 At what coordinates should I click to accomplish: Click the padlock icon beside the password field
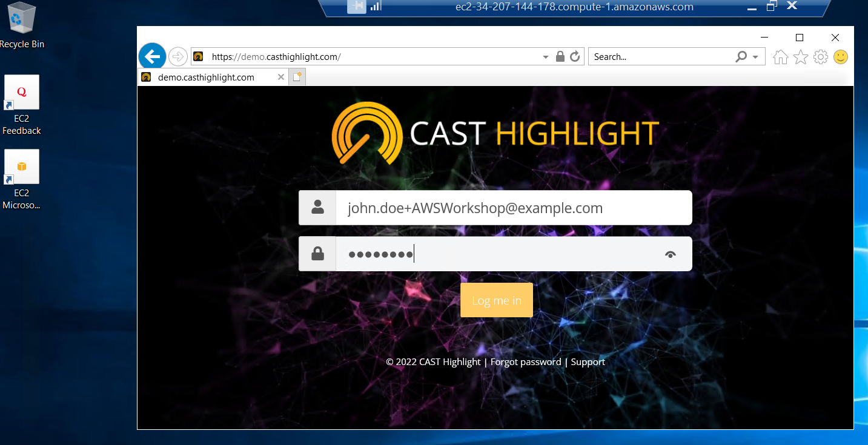click(x=317, y=254)
